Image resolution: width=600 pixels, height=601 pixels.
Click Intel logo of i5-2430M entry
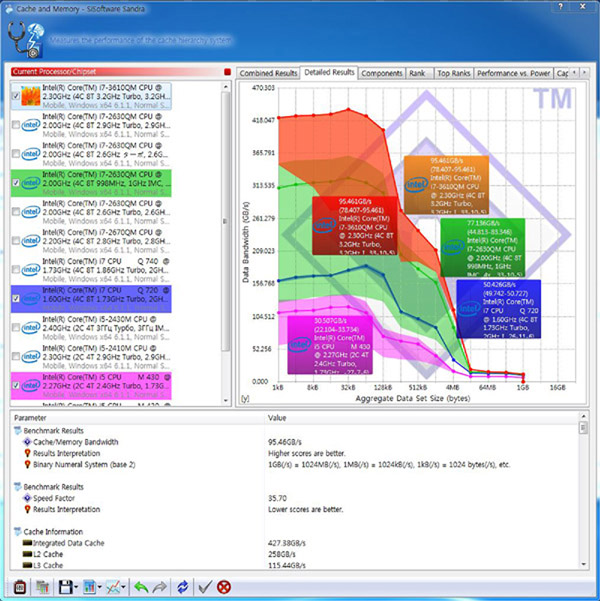click(x=31, y=328)
